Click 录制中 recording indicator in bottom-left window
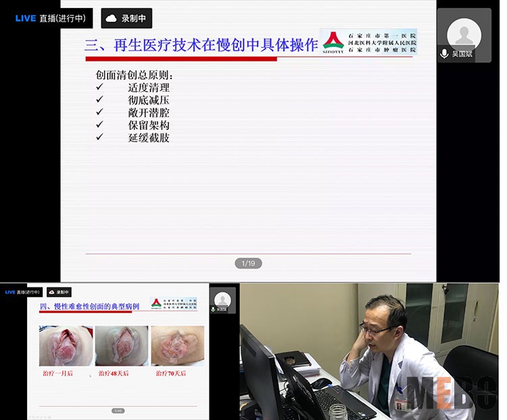This screenshot has width=507, height=420. 59,292
